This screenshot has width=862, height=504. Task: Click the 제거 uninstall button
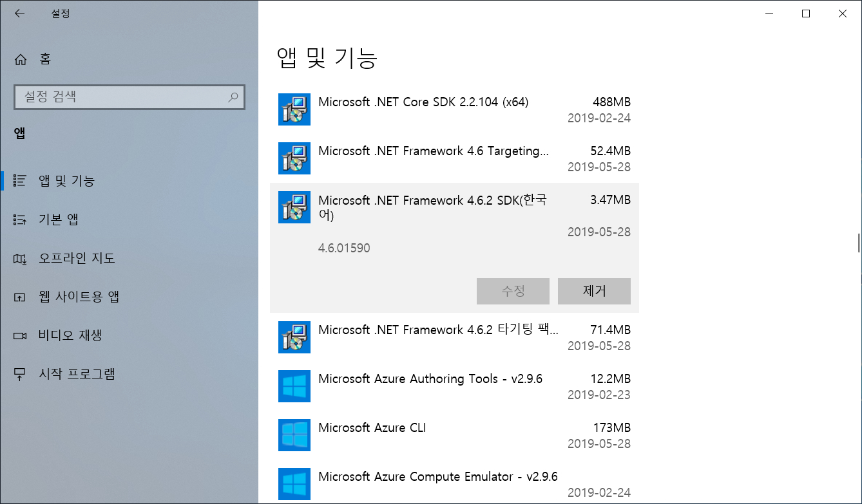coord(594,291)
